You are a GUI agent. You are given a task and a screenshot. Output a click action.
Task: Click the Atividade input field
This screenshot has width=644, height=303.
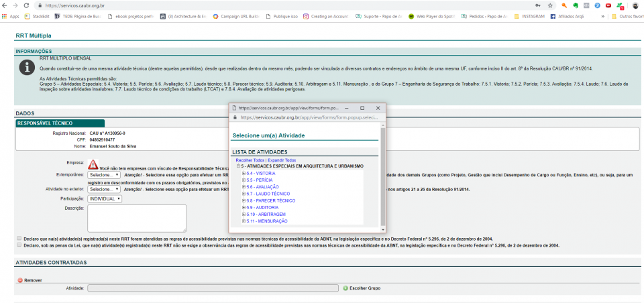coord(213,288)
